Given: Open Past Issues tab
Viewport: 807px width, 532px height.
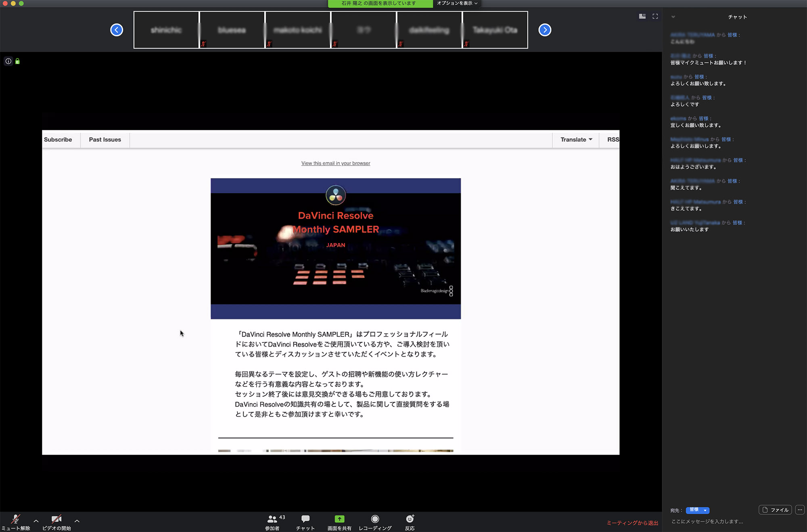Looking at the screenshot, I should coord(105,140).
